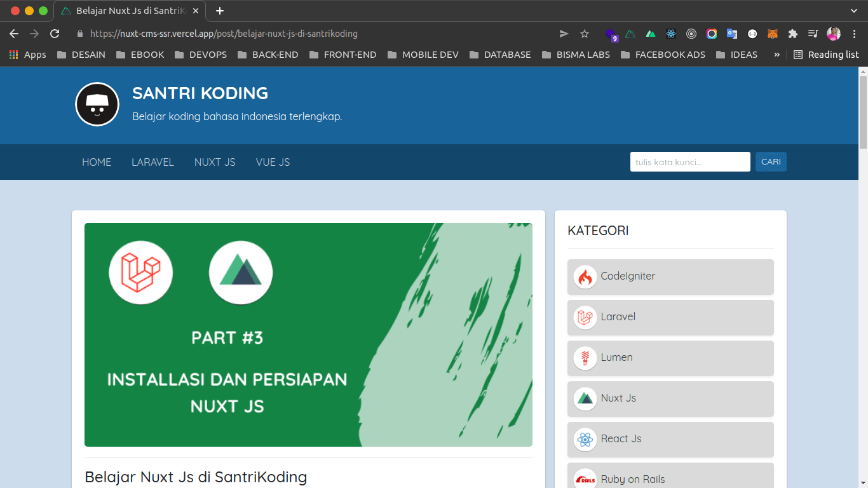Viewport: 868px width, 488px height.
Task: Open the EBOOK bookmarks folder
Action: click(x=140, y=55)
